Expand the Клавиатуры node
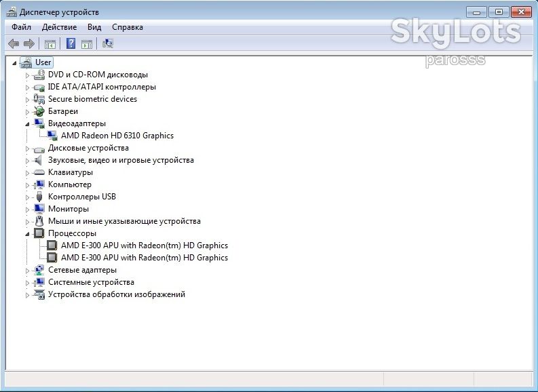The height and width of the screenshot is (392, 538). point(27,173)
